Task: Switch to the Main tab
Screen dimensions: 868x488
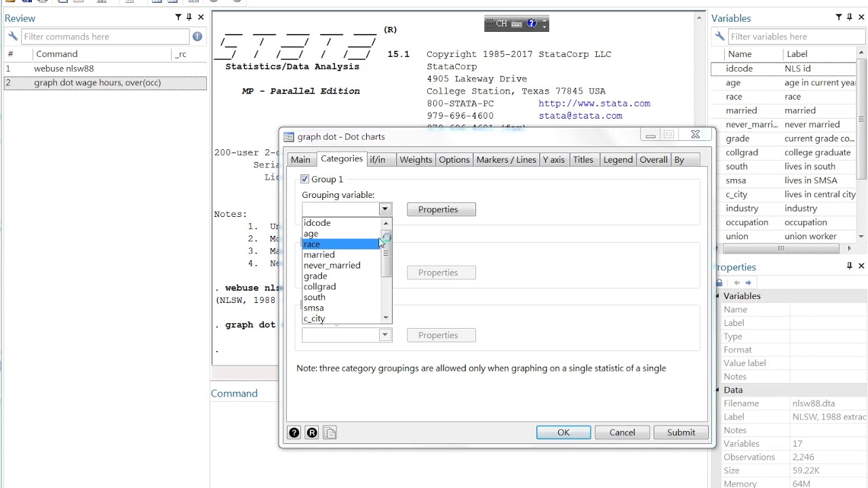Action: pyautogui.click(x=300, y=160)
